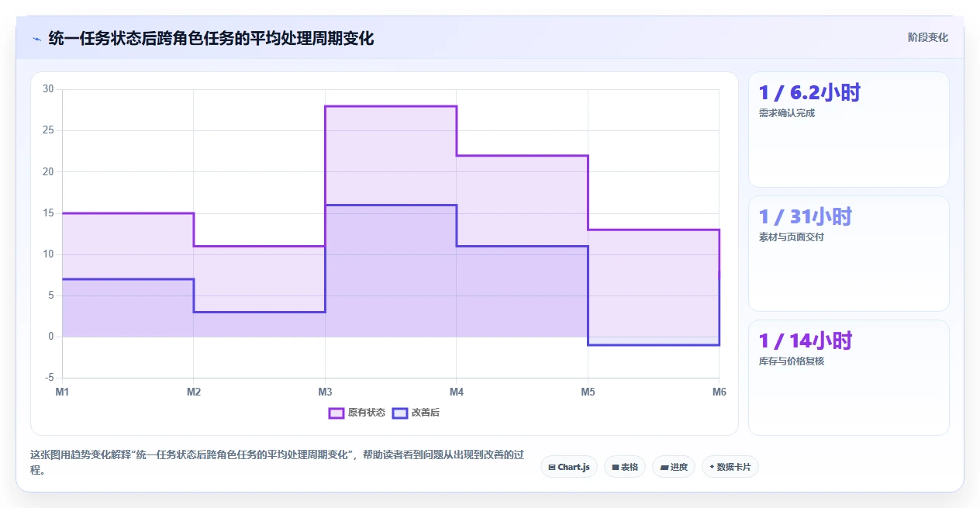Open the 1 / 6.2小时 需求确认完成 card
980x508 pixels.
click(x=848, y=130)
